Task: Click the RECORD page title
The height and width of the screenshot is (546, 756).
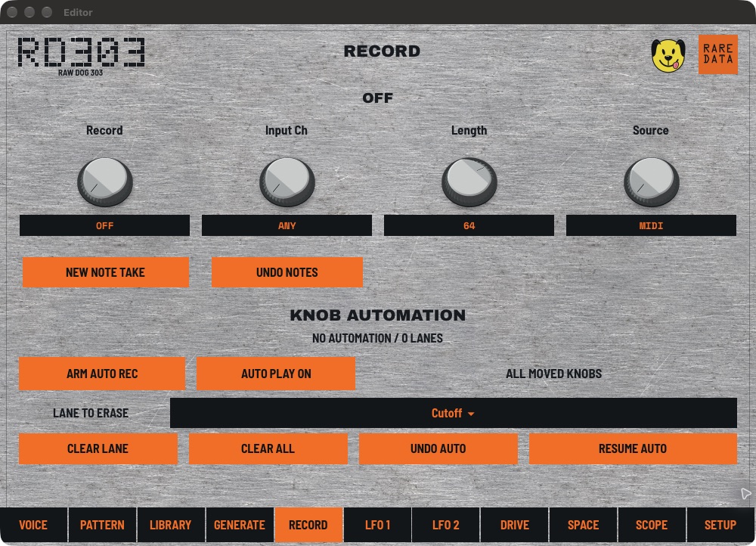Action: click(x=382, y=51)
